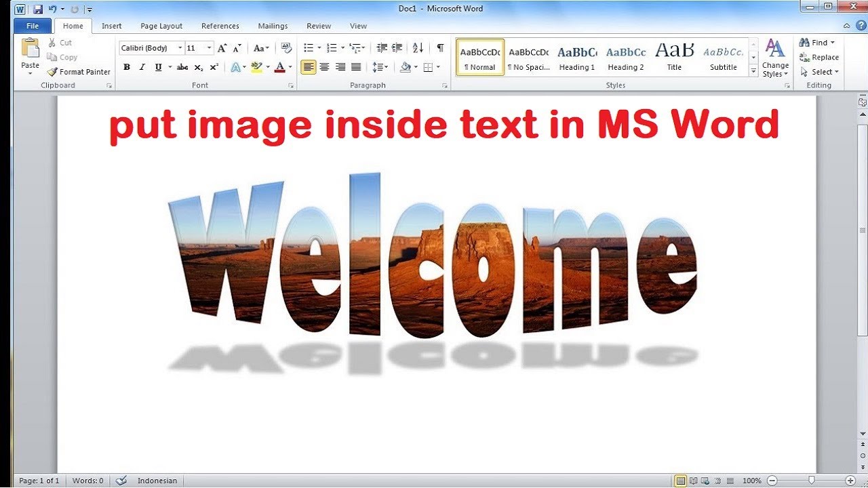Image resolution: width=868 pixels, height=488 pixels.
Task: Apply the Title style
Action: click(x=674, y=58)
